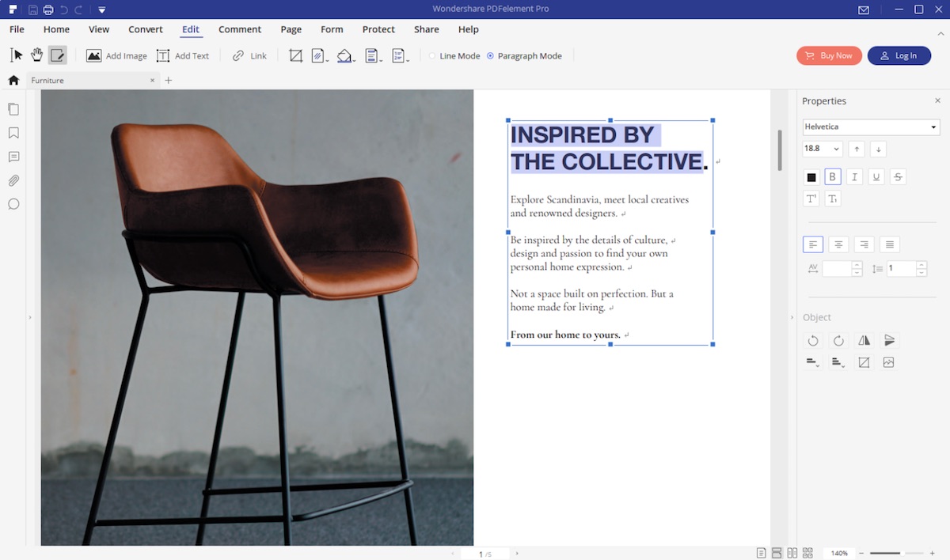
Task: Open the quick access customize dropdown
Action: click(102, 9)
